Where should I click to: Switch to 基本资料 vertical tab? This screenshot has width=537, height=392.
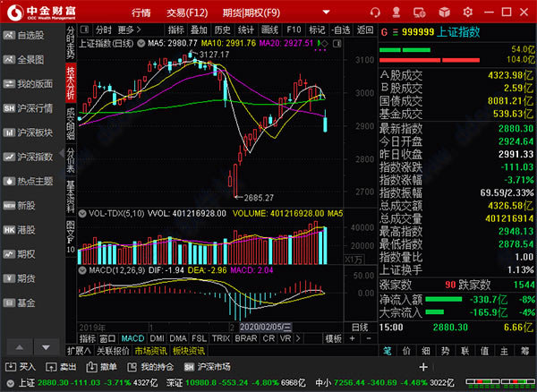[x=71, y=197]
